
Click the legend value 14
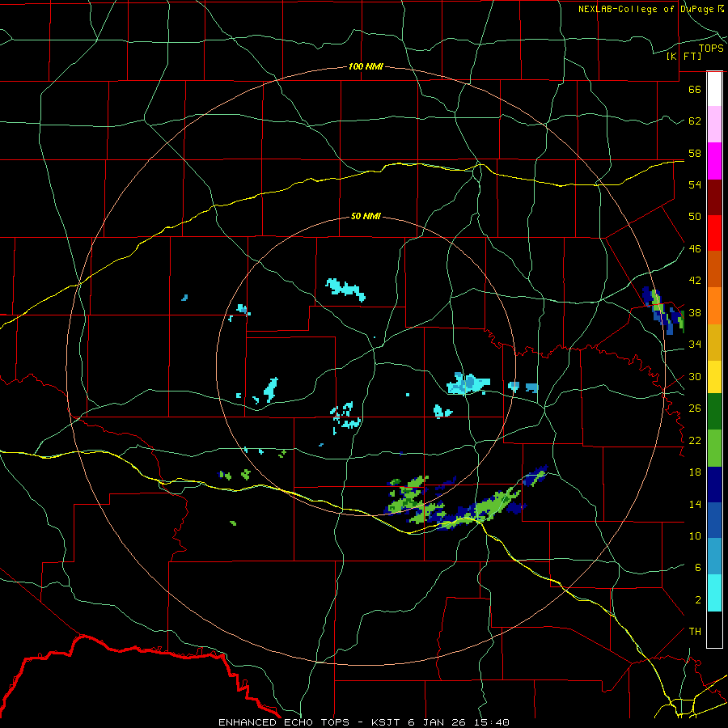pyautogui.click(x=695, y=504)
